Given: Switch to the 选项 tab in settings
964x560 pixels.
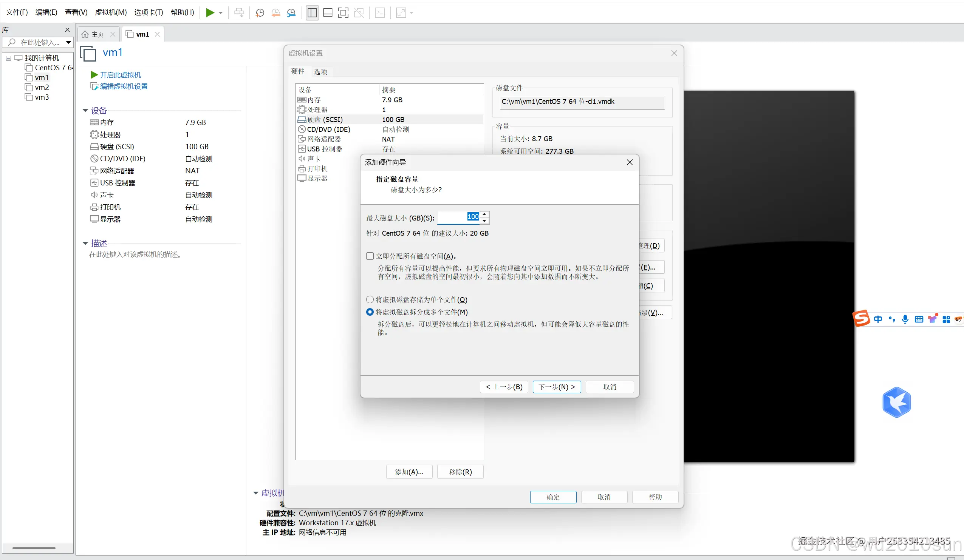Looking at the screenshot, I should [320, 71].
